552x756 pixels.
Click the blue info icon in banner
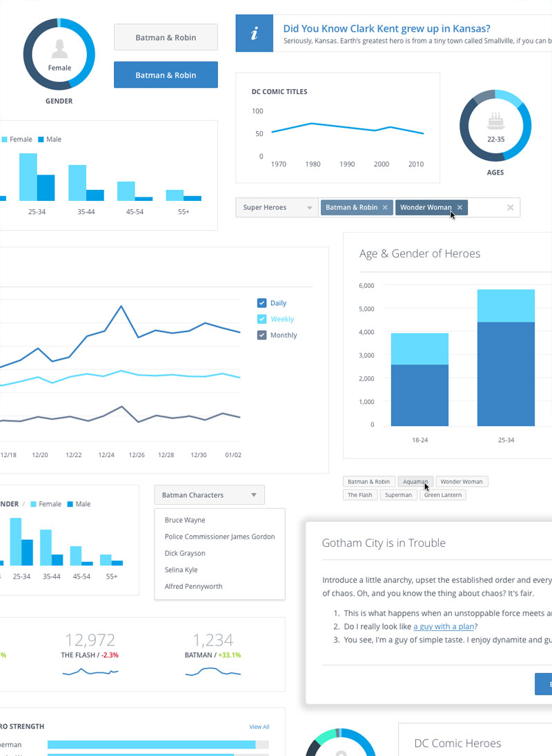point(254,33)
